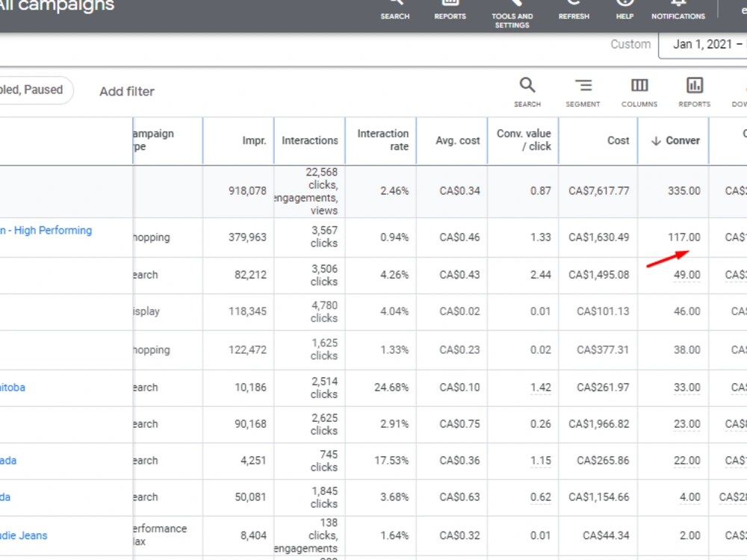Open the campaign link ending in 'itoba'

(13, 388)
